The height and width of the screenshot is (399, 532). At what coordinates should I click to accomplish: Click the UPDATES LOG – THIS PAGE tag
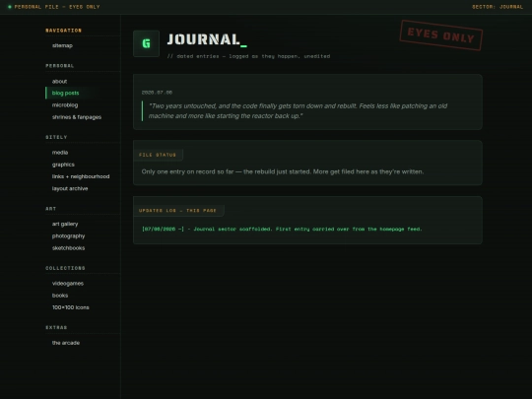(177, 211)
